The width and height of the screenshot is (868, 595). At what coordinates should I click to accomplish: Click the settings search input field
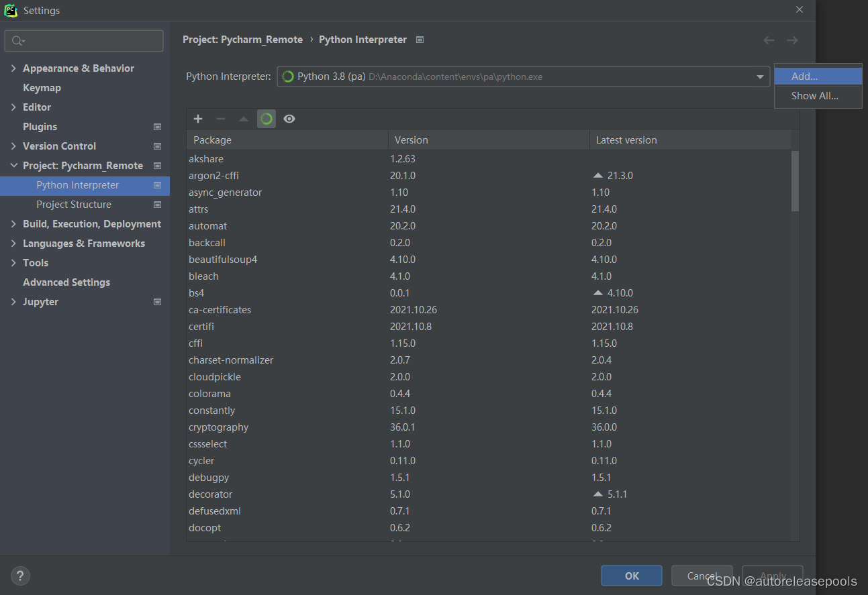(84, 41)
